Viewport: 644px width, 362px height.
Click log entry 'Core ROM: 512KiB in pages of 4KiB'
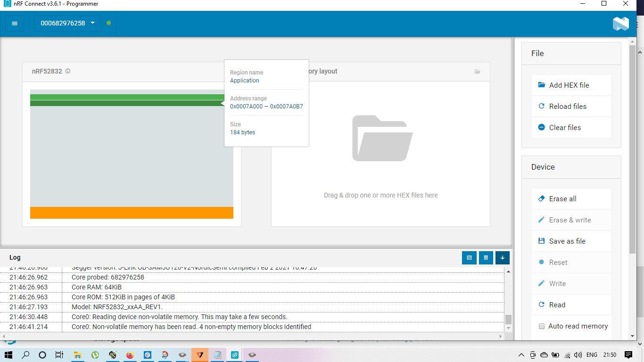(123, 297)
